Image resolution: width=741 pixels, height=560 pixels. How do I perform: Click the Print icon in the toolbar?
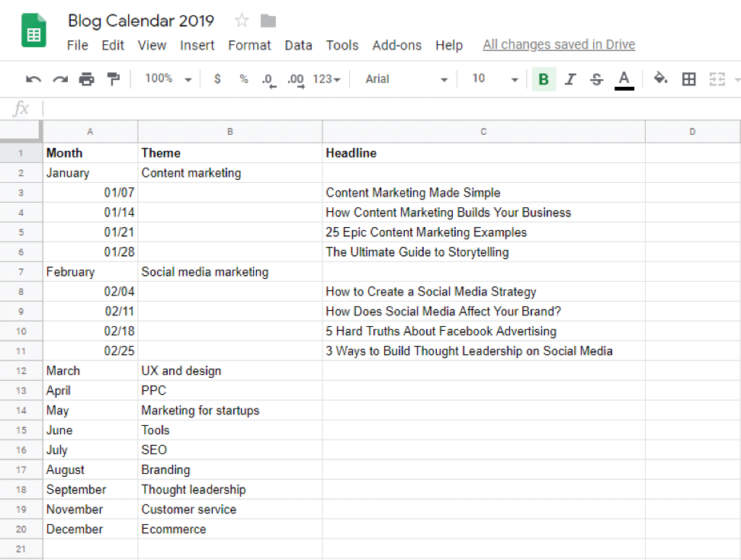(x=85, y=78)
